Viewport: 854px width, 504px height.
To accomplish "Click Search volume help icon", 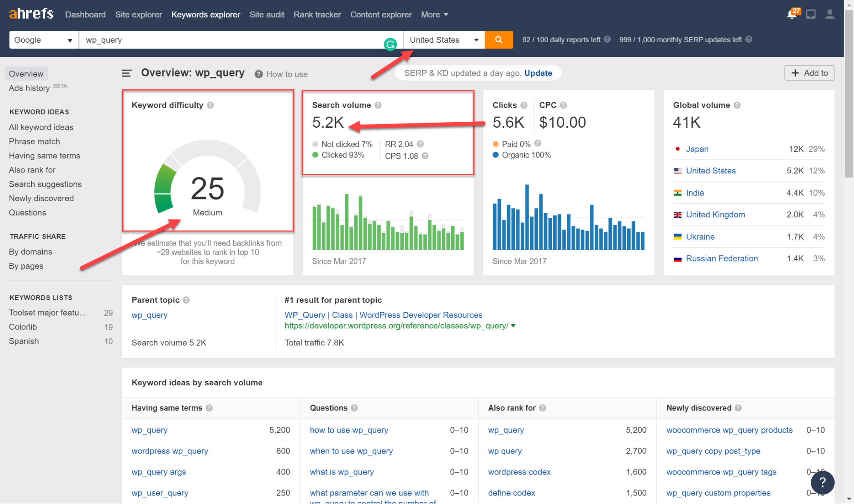I will pyautogui.click(x=378, y=105).
